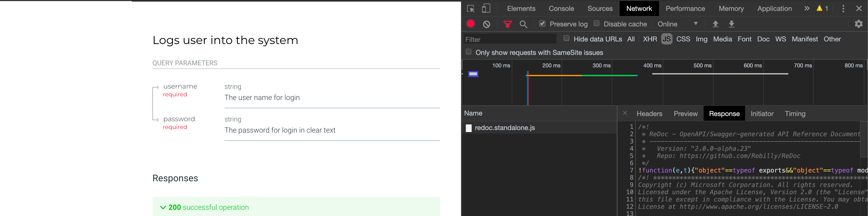The width and height of the screenshot is (868, 216).
Task: Expand more DevTools tabs chevron
Action: tap(807, 8)
